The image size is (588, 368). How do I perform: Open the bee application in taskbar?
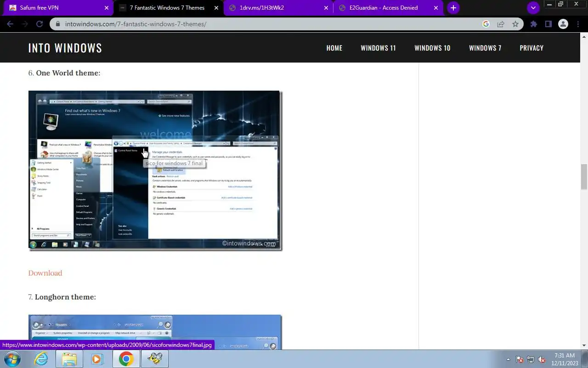155,359
